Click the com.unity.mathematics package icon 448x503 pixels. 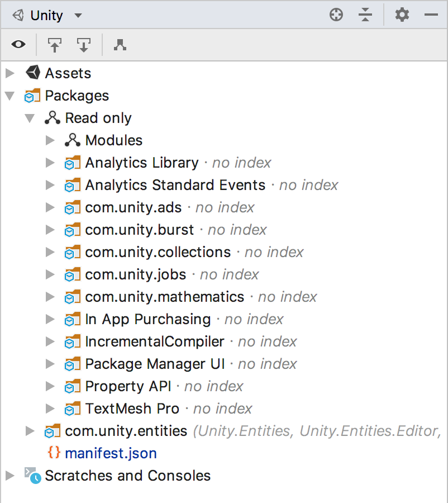(73, 297)
